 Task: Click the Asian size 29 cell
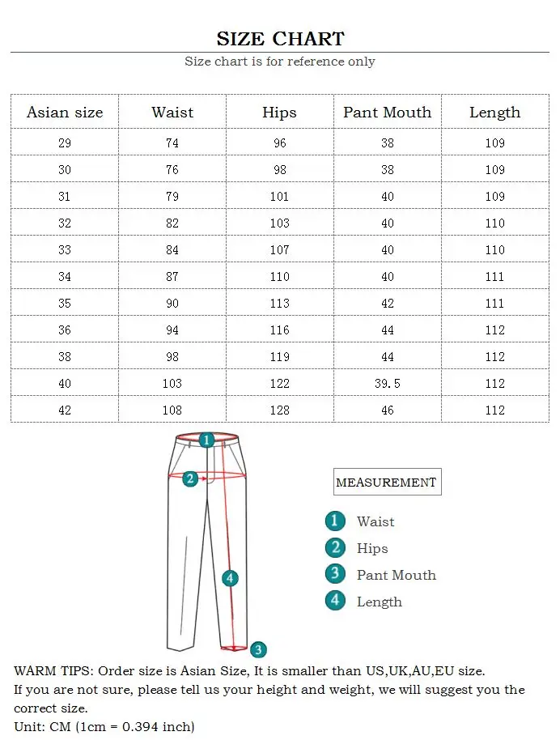click(x=65, y=142)
